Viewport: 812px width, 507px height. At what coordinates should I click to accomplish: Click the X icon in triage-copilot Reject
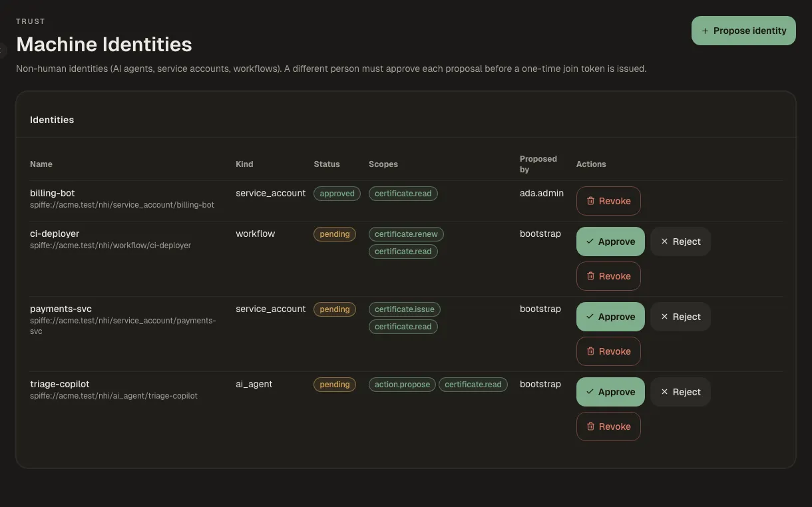pos(664,392)
